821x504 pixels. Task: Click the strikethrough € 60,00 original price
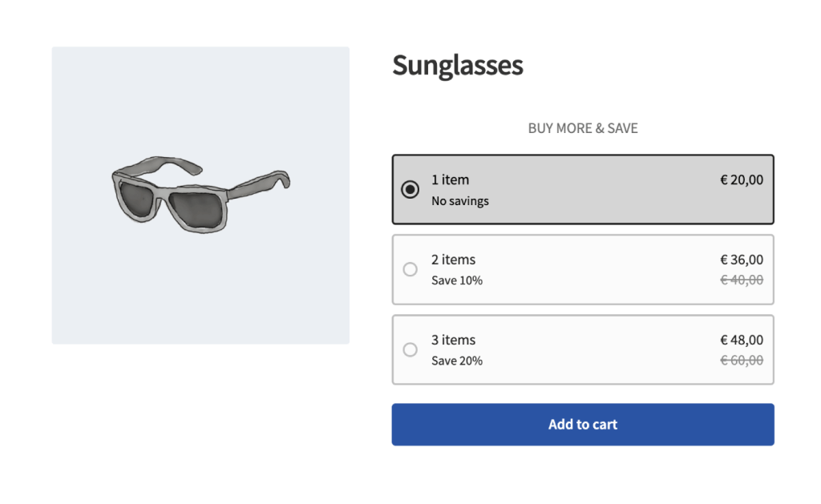[x=743, y=360]
